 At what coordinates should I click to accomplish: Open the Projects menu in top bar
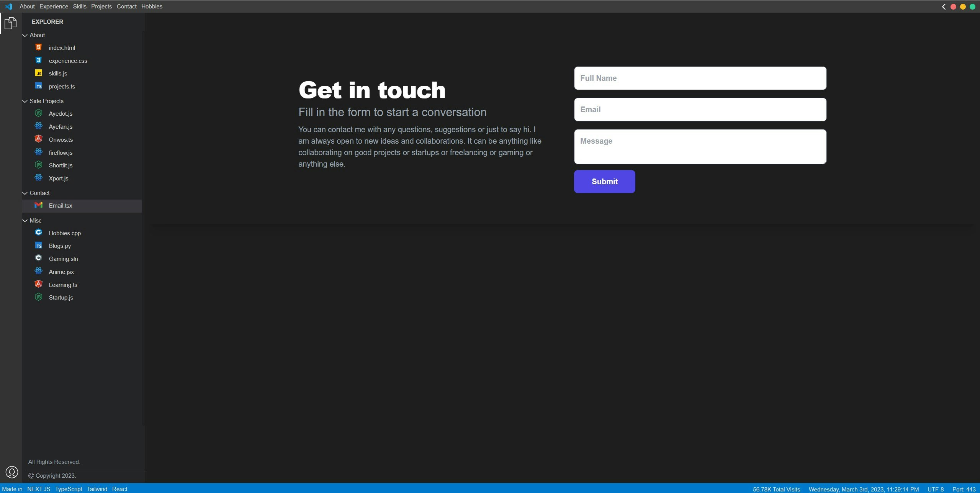[x=101, y=7]
